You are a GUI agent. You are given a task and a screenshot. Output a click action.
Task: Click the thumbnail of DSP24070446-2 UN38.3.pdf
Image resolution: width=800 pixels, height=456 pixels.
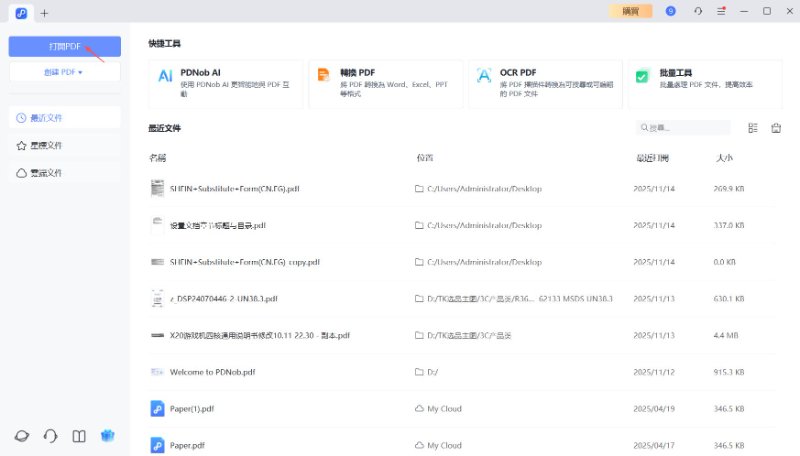click(x=157, y=298)
